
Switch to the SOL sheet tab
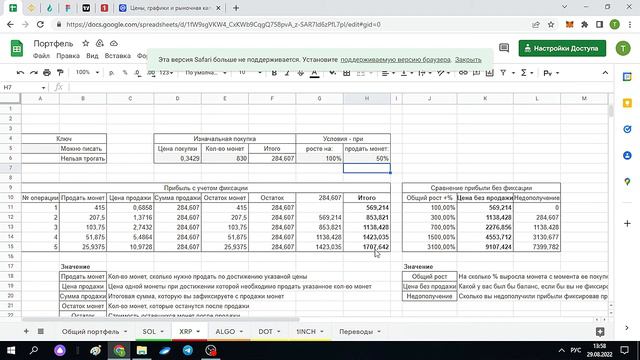point(153,331)
